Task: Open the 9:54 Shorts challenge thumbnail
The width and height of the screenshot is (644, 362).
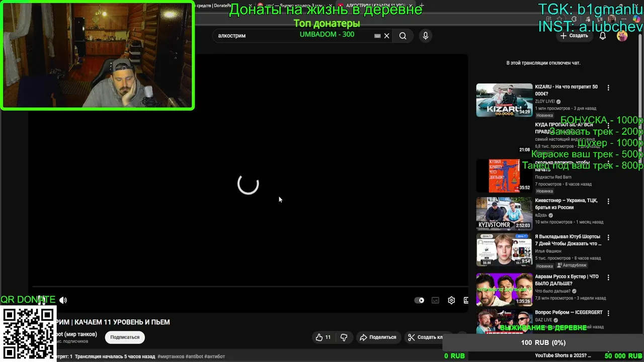Action: click(x=504, y=250)
